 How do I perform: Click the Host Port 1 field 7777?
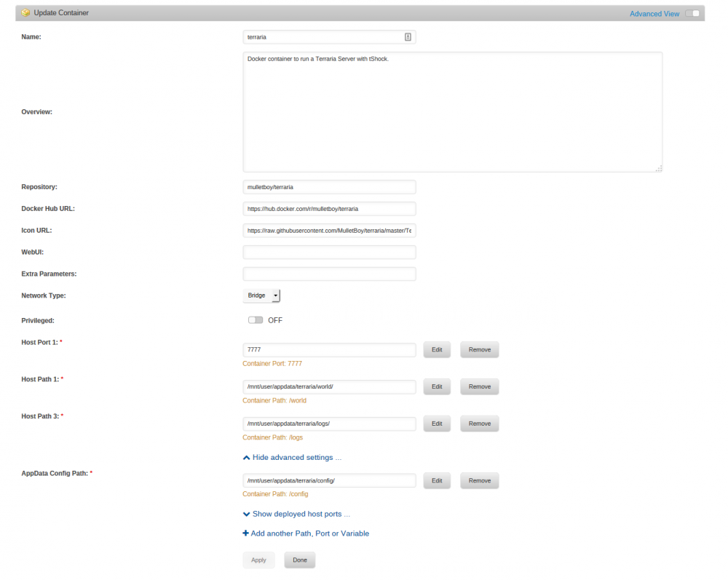(x=329, y=350)
